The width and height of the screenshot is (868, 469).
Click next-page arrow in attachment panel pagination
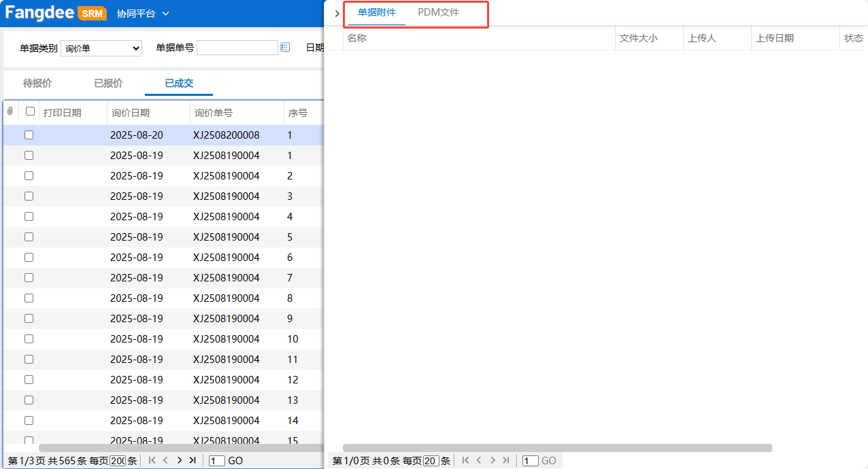tap(493, 460)
